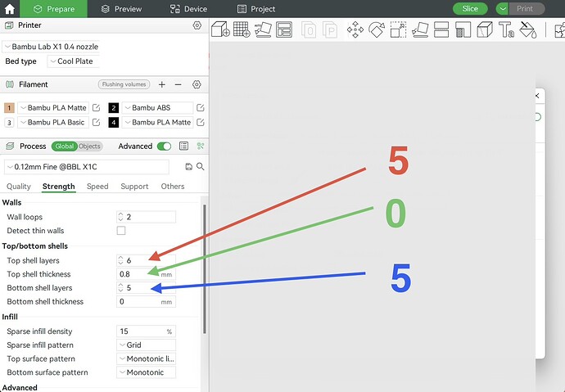The image size is (565, 392).
Task: Click the home icon
Action: click(9, 9)
